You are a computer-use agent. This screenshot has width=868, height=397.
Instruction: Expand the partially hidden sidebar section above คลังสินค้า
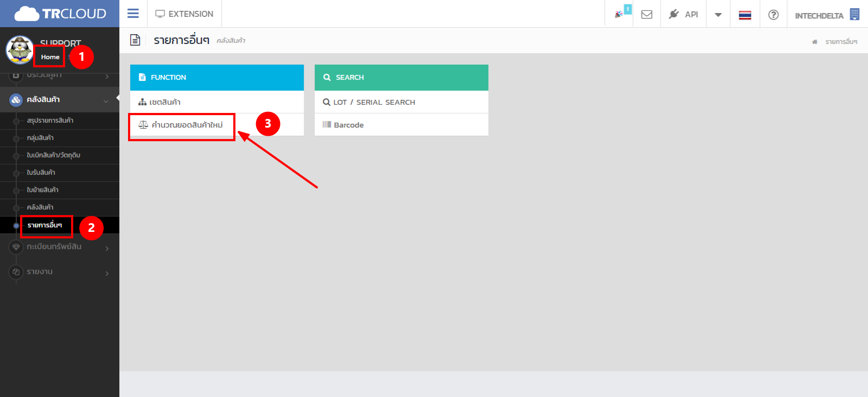60,76
